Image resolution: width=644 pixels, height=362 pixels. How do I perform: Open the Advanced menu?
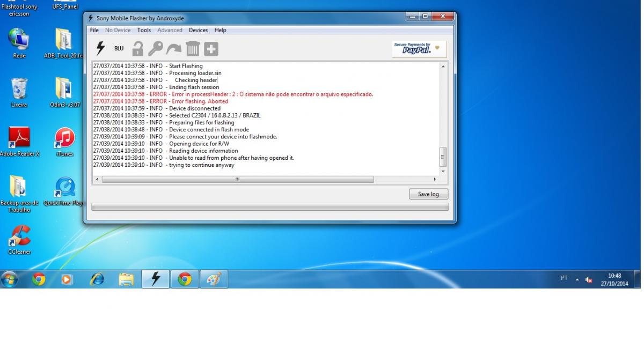click(170, 30)
